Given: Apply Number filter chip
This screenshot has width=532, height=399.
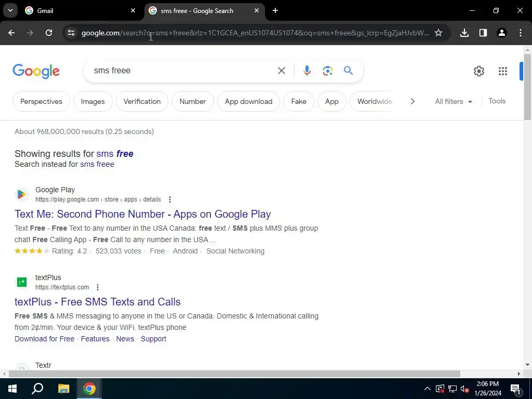Looking at the screenshot, I should pyautogui.click(x=193, y=101).
